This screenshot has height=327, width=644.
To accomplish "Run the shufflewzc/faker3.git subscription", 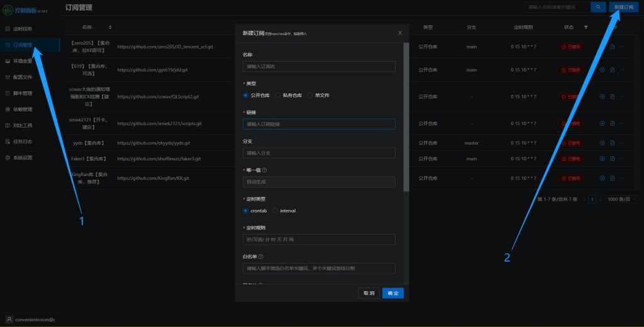I will pyautogui.click(x=602, y=158).
